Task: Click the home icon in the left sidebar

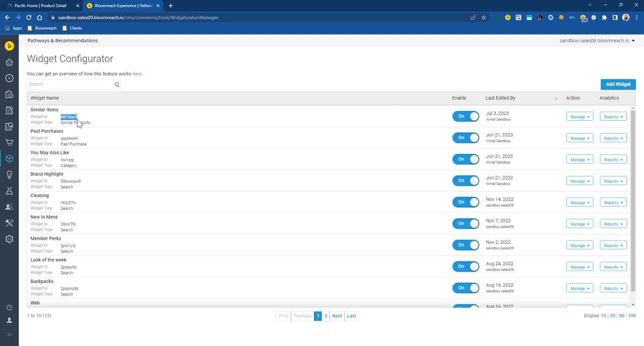Action: (9, 62)
